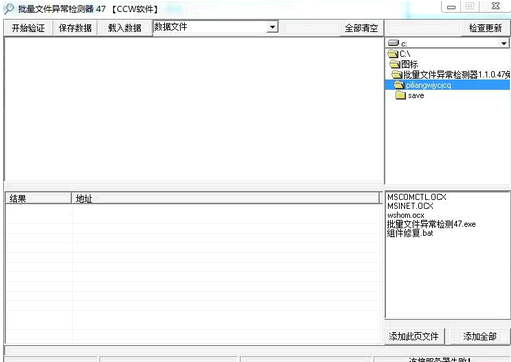Click inside the 数据文件 combo box text field
This screenshot has width=511, height=362.
(210, 27)
